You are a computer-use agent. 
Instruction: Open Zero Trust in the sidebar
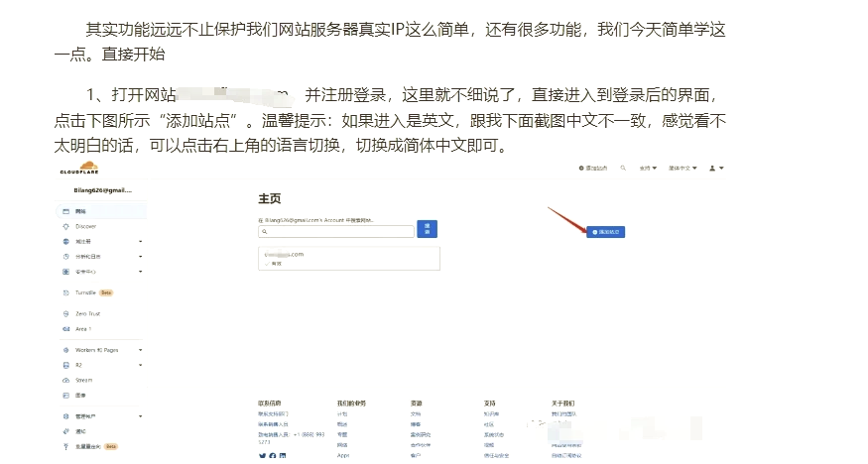88,313
